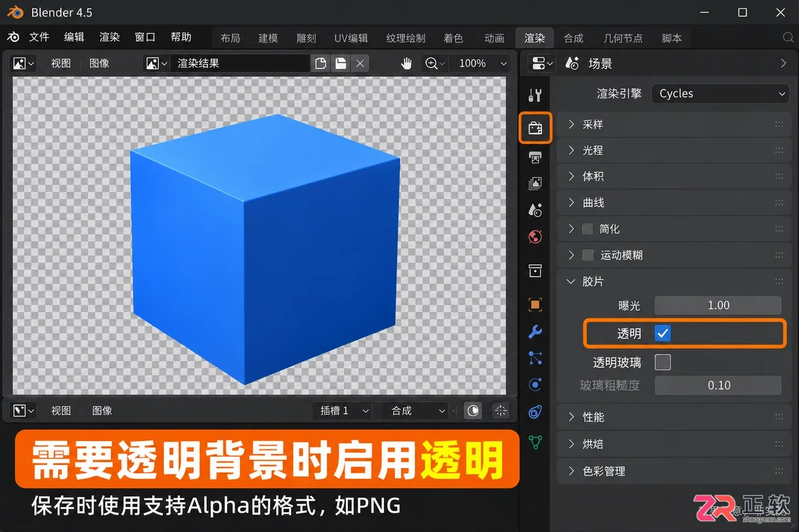
Task: Switch to the UV编辑 workspace tab
Action: [351, 38]
